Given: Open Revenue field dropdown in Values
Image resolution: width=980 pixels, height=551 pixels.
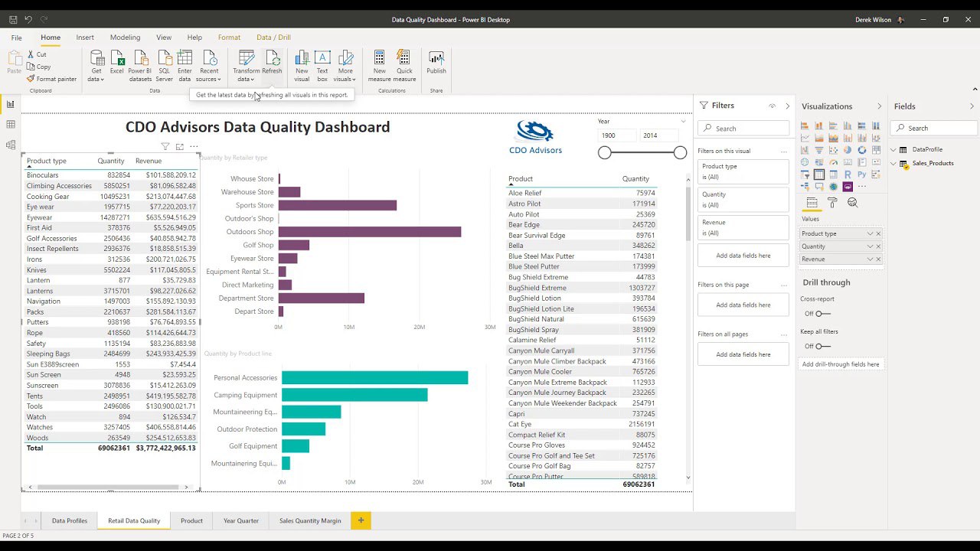Looking at the screenshot, I should [x=870, y=259].
